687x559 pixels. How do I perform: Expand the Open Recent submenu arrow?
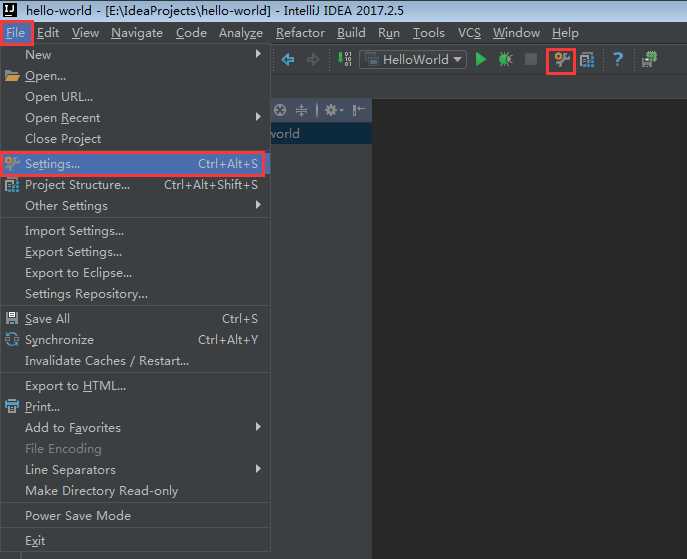point(259,117)
